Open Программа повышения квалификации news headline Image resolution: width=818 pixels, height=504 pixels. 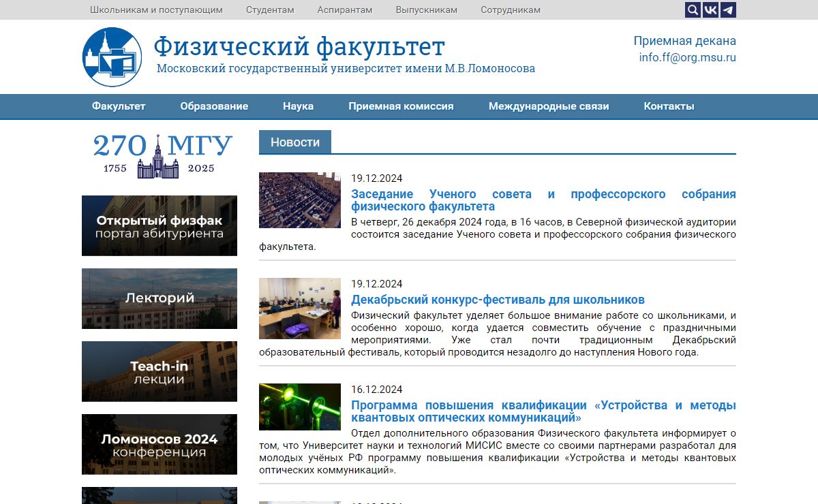point(543,411)
